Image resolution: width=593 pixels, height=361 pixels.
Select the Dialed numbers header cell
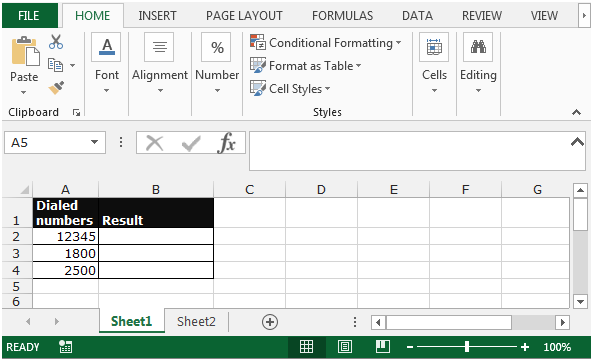[65, 213]
